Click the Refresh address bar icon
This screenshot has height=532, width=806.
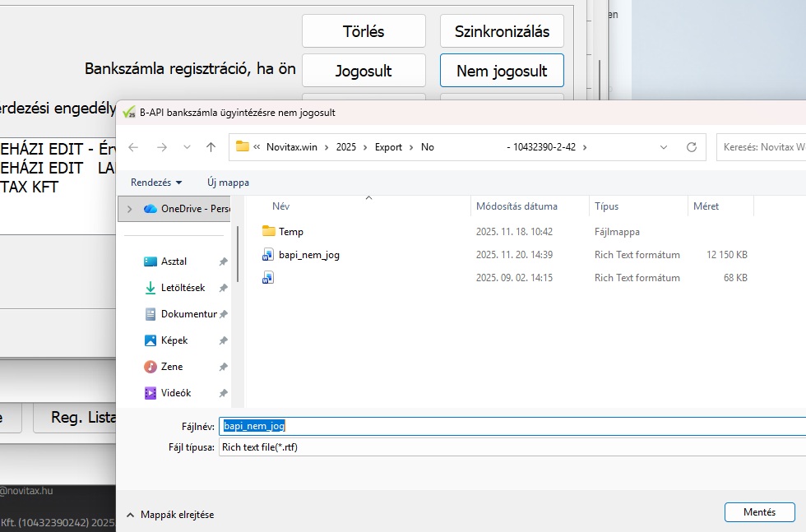coord(691,147)
